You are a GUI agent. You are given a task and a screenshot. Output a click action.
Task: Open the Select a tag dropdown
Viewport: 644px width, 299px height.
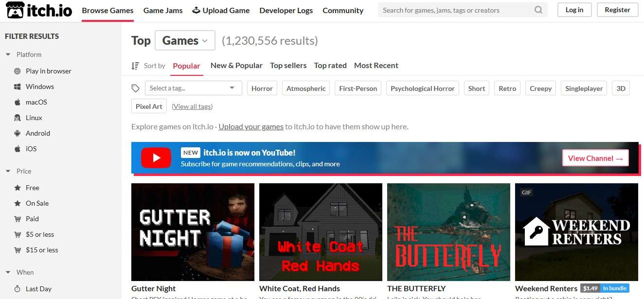[x=193, y=88]
